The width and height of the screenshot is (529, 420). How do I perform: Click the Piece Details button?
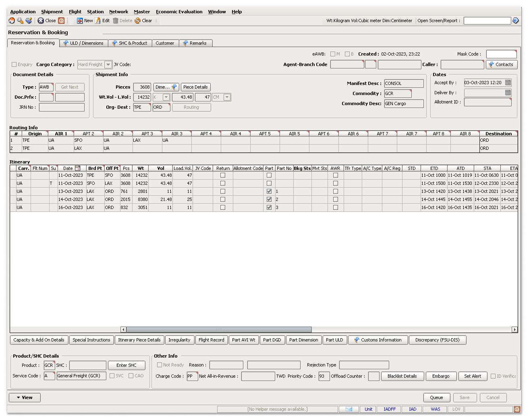pos(195,87)
